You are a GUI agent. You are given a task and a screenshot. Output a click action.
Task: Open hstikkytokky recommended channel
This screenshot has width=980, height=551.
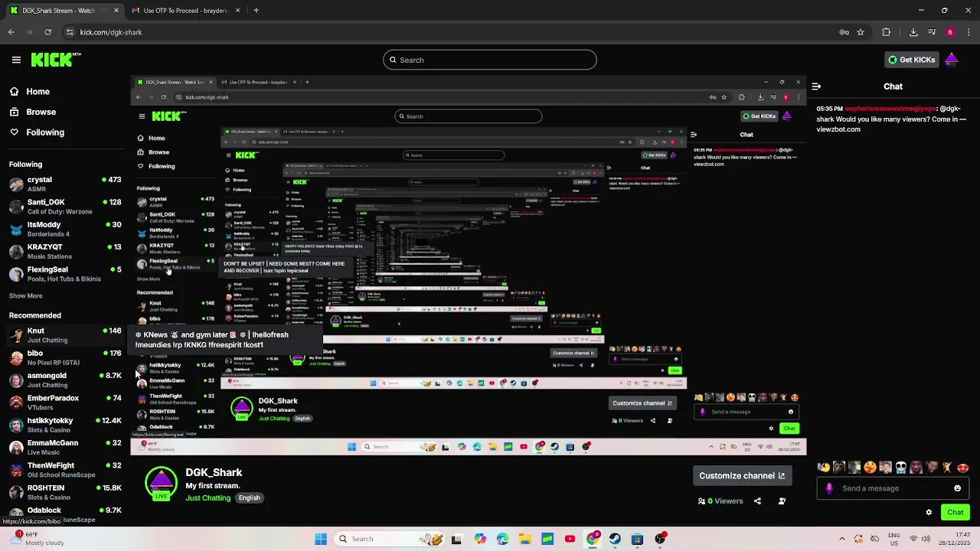(65, 425)
